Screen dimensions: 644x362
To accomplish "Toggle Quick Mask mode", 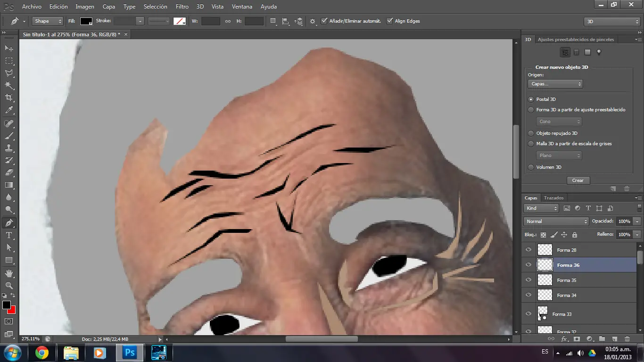I will coord(9,321).
